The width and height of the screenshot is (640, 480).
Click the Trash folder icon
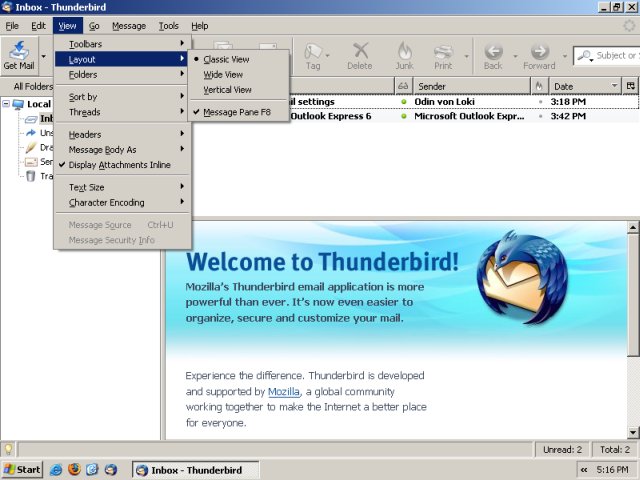point(31,176)
